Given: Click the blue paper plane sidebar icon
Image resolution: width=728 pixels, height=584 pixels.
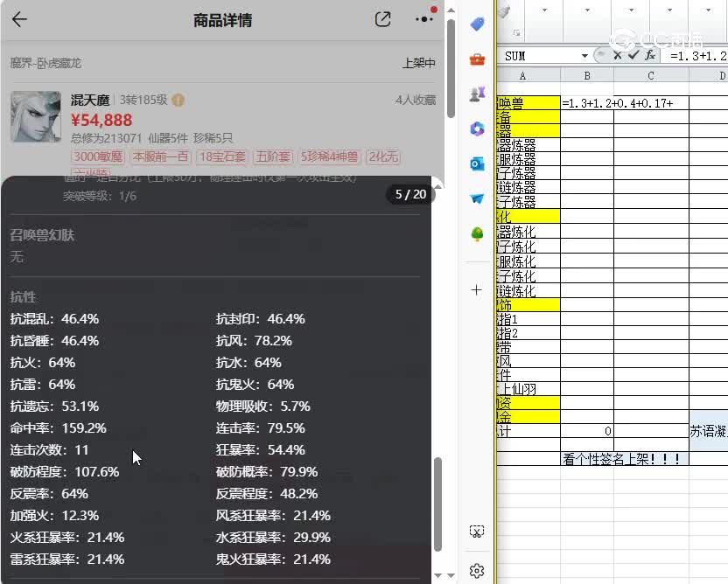Looking at the screenshot, I should click(x=477, y=198).
